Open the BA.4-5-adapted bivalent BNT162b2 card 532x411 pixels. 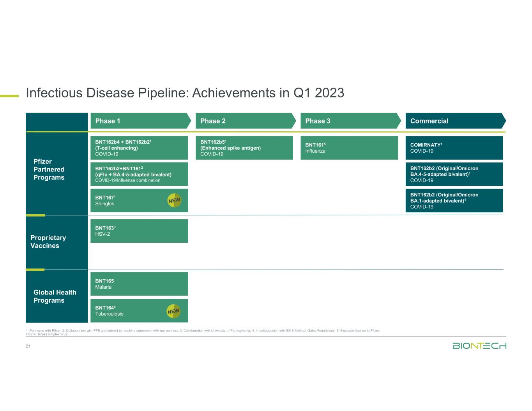(x=454, y=174)
